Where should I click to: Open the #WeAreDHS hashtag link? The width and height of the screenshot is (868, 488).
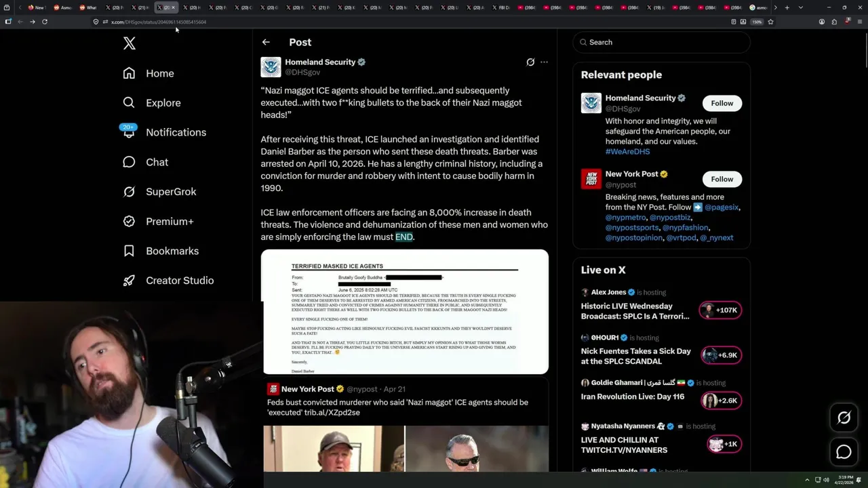[x=627, y=152]
